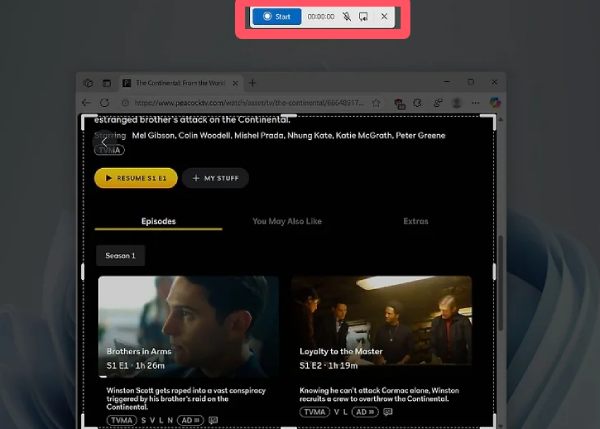Switch to the You May Also Like tab

pyautogui.click(x=287, y=220)
